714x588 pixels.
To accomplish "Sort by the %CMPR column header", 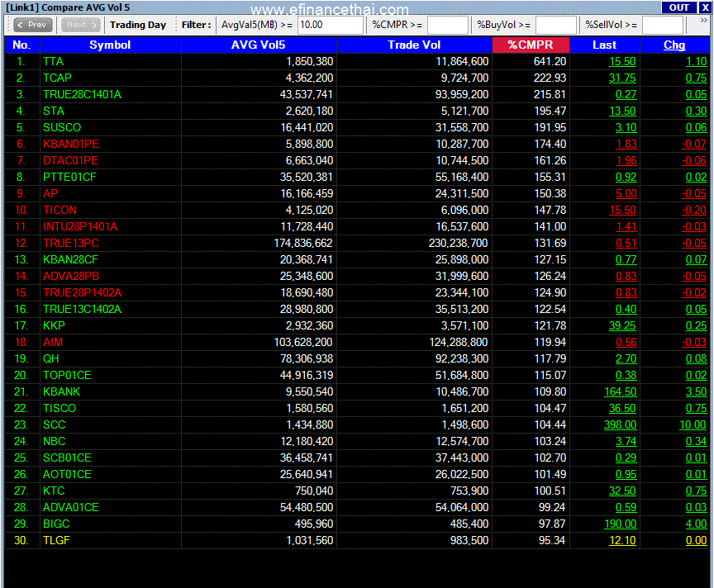I will pyautogui.click(x=531, y=45).
